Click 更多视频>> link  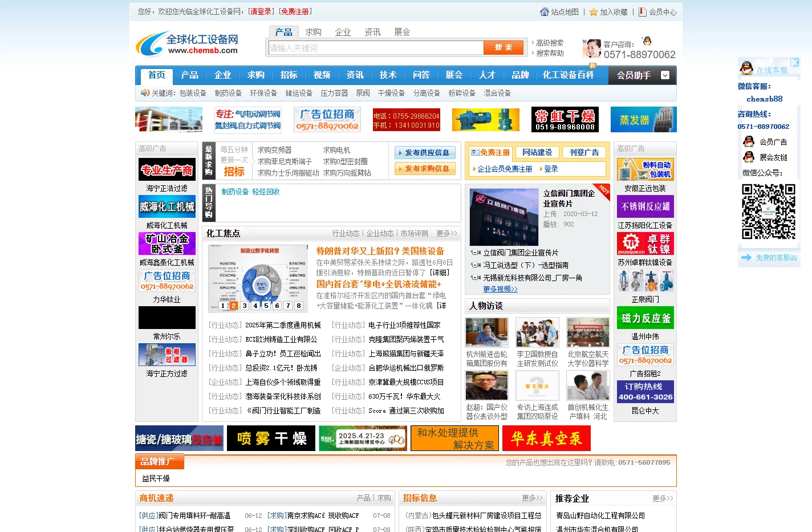501,289
